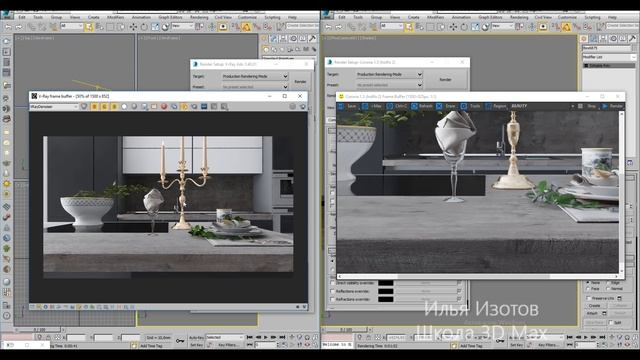640x360 pixels.
Task: Toggle Angle Snap in right window toolbar
Action: 566,27
